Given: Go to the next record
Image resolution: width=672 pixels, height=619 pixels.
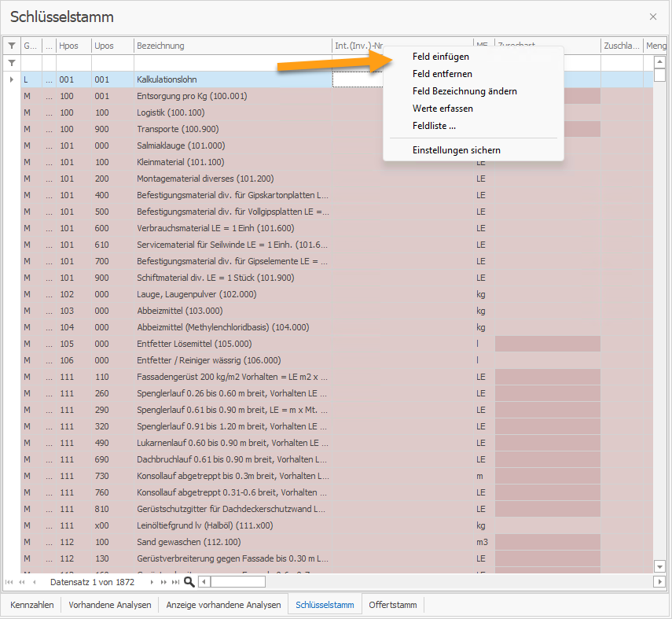Looking at the screenshot, I should tap(152, 582).
